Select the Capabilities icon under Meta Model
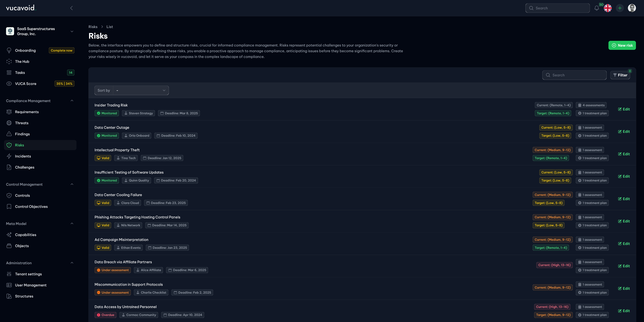This screenshot has height=322, width=644. [x=9, y=235]
